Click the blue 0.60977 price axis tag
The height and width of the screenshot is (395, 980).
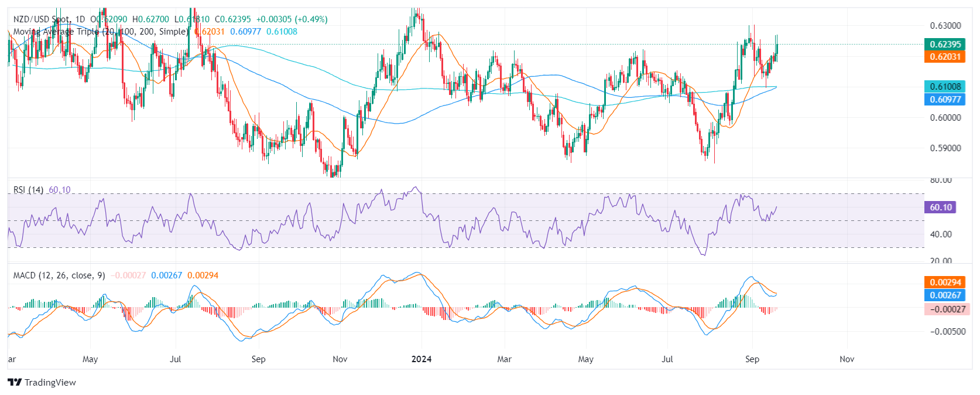pyautogui.click(x=945, y=100)
